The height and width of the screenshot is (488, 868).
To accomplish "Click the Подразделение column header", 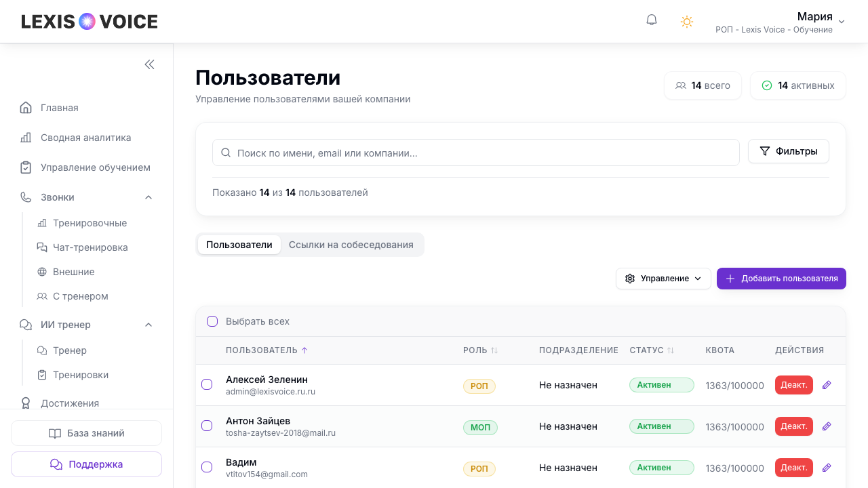I will [x=578, y=350].
